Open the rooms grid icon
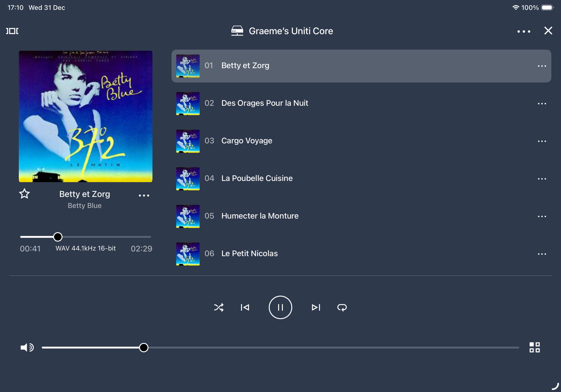Image resolution: width=561 pixels, height=392 pixels. (x=534, y=347)
